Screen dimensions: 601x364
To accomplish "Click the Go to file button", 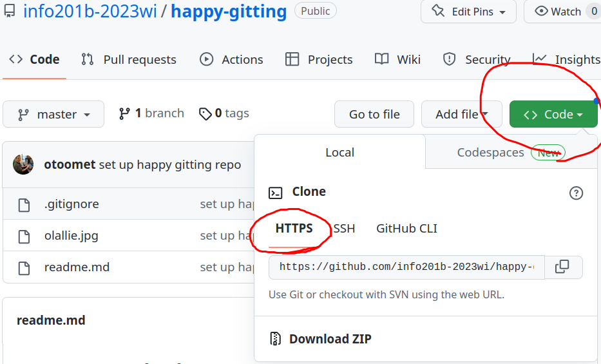I will 374,114.
